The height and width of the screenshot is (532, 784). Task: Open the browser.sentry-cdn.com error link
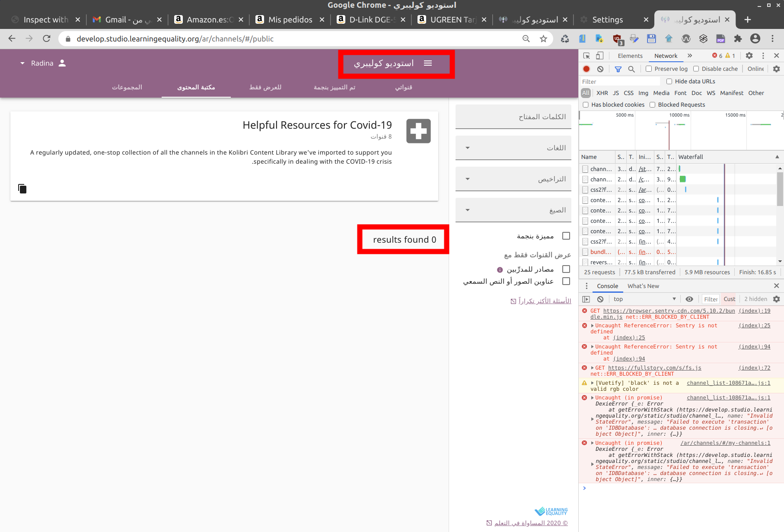663,314
